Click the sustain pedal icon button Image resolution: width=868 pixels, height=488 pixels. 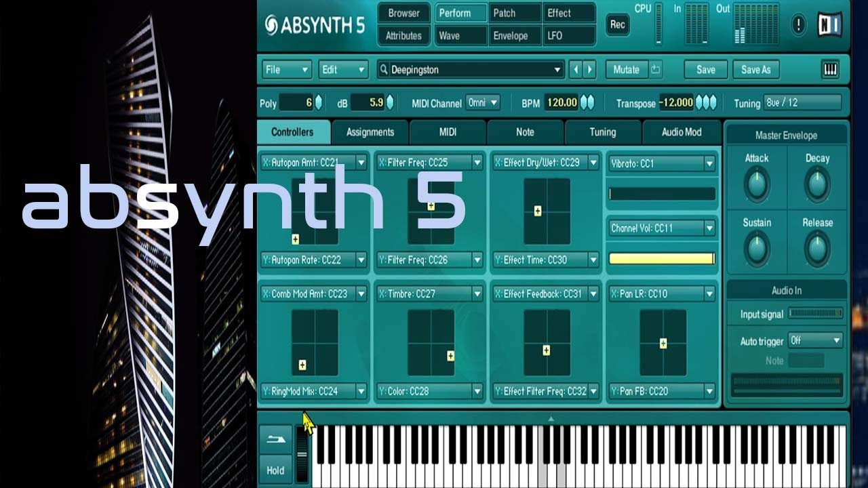(275, 439)
